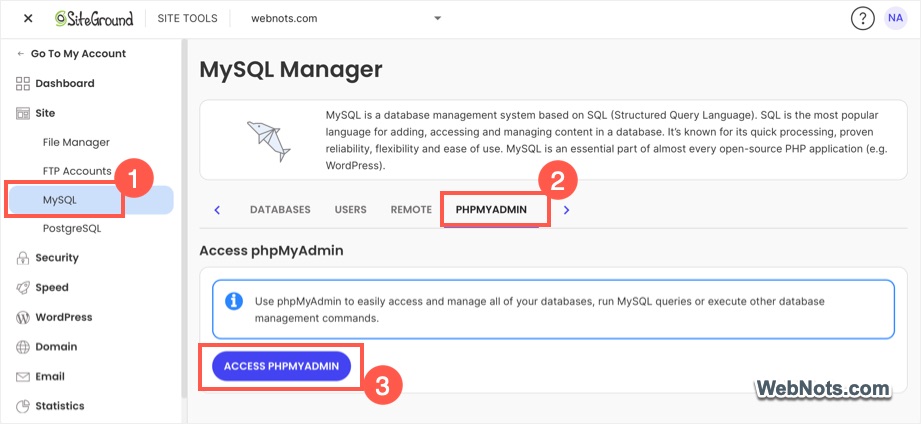Switch to the USERS tab

tap(350, 210)
